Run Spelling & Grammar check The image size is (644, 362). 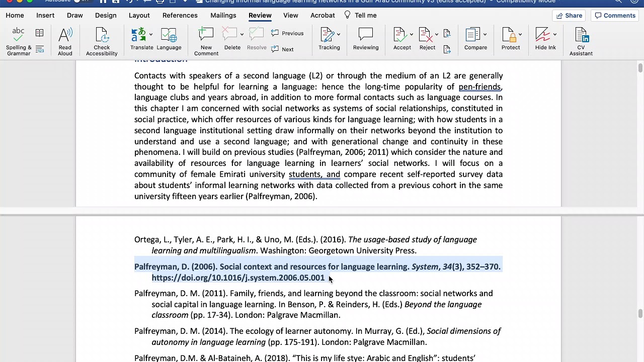[x=19, y=41]
